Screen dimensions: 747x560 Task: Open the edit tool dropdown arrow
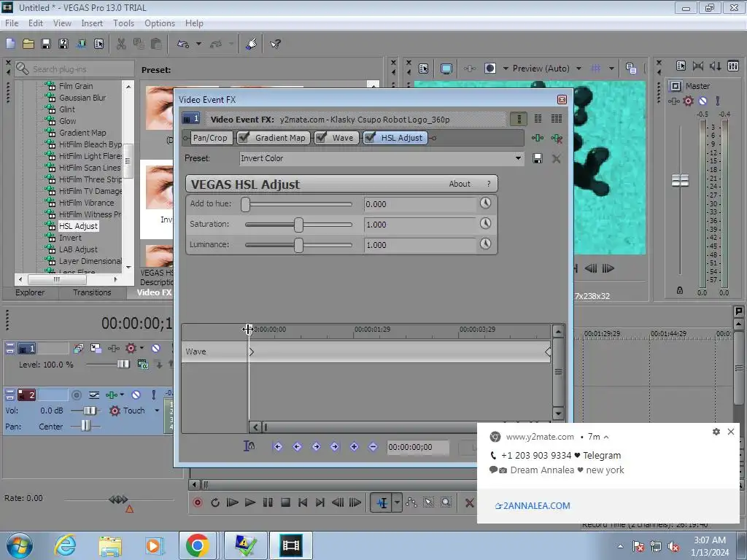[397, 502]
